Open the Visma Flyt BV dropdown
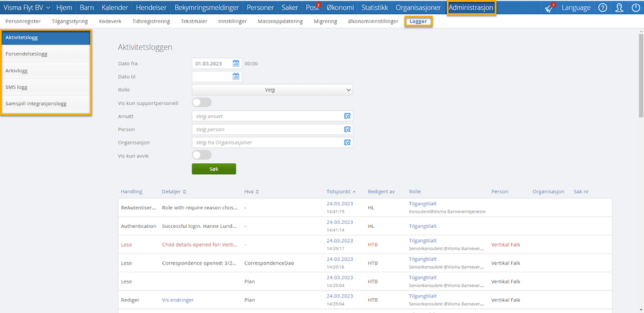The width and height of the screenshot is (644, 313). click(x=27, y=8)
